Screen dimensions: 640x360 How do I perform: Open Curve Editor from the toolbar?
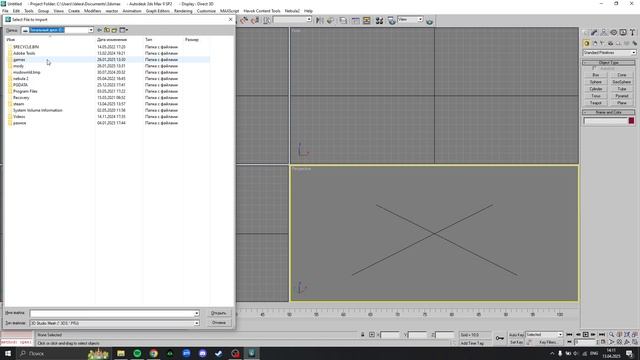pos(356,20)
